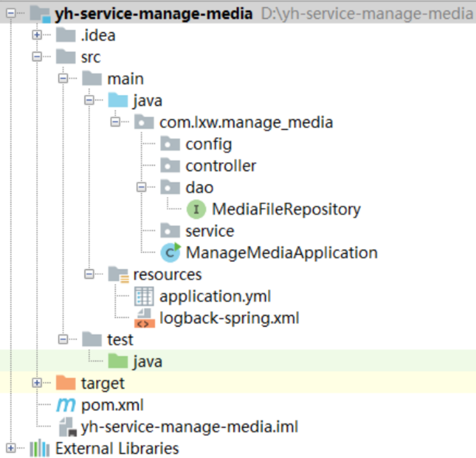The width and height of the screenshot is (476, 458).
Task: Select the config package
Action: 209,144
